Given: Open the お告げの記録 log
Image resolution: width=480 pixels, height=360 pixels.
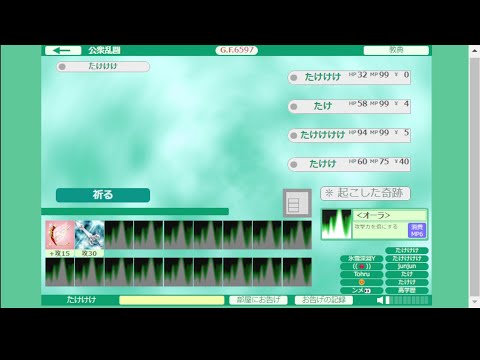Looking at the screenshot, I should click(x=324, y=300).
